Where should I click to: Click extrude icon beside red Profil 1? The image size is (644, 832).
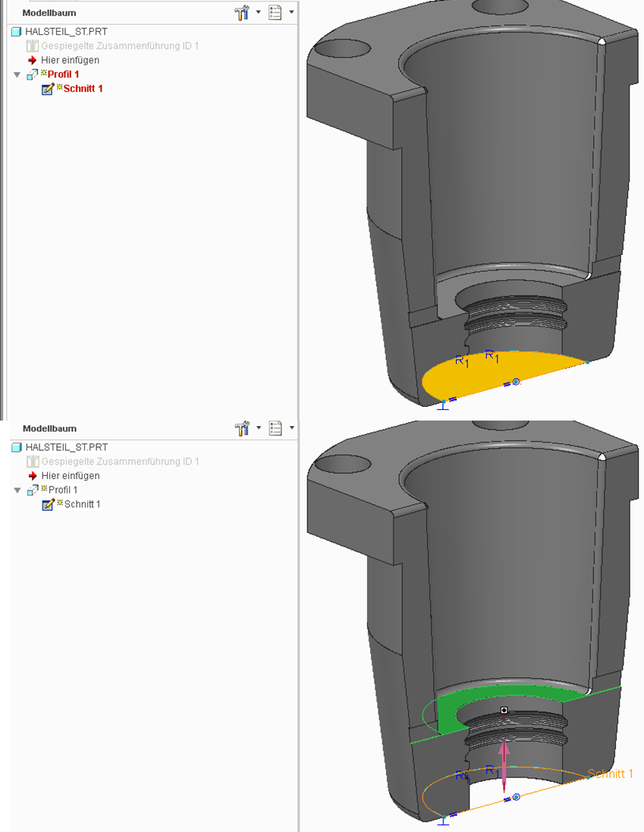point(32,74)
